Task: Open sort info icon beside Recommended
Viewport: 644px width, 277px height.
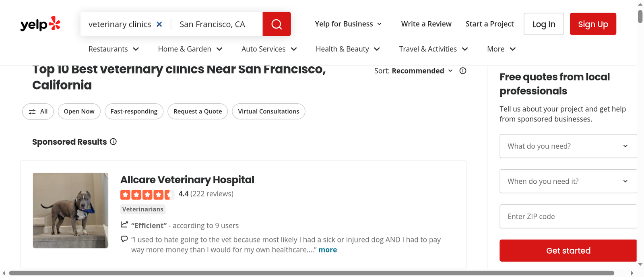Action: pos(463,71)
